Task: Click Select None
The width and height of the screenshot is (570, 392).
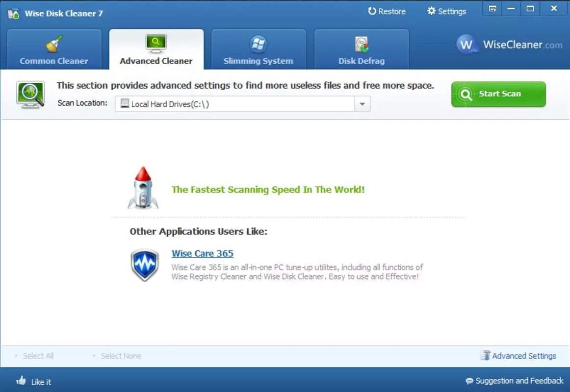Action: click(121, 356)
